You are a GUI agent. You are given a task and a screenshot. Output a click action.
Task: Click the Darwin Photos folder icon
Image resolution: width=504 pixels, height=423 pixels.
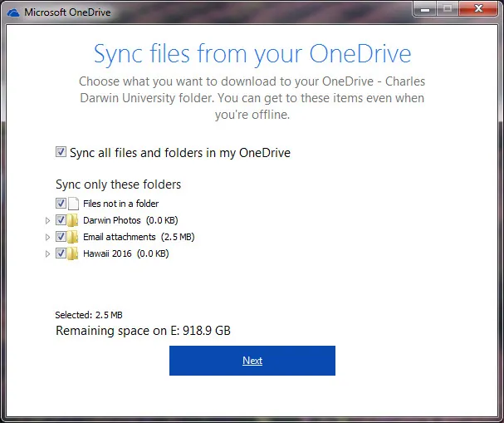[72, 220]
